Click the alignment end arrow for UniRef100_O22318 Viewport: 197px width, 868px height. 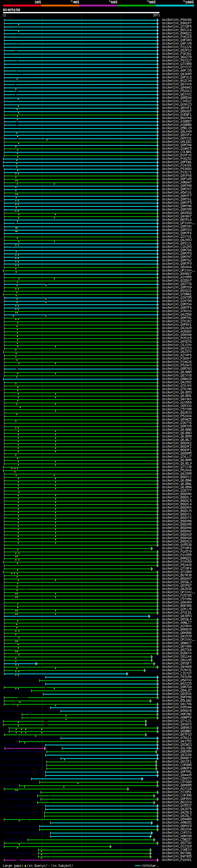tap(111, 846)
